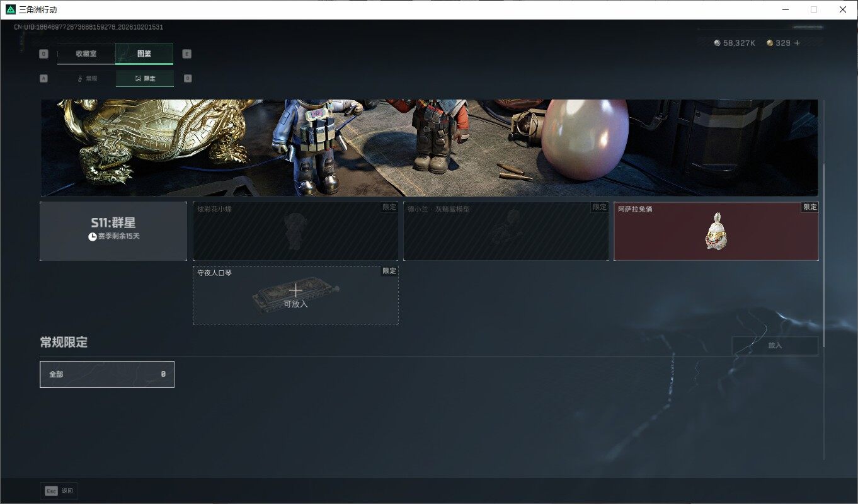Viewport: 858px width, 504px height.
Task: Click the gold coin currency icon
Action: click(770, 43)
